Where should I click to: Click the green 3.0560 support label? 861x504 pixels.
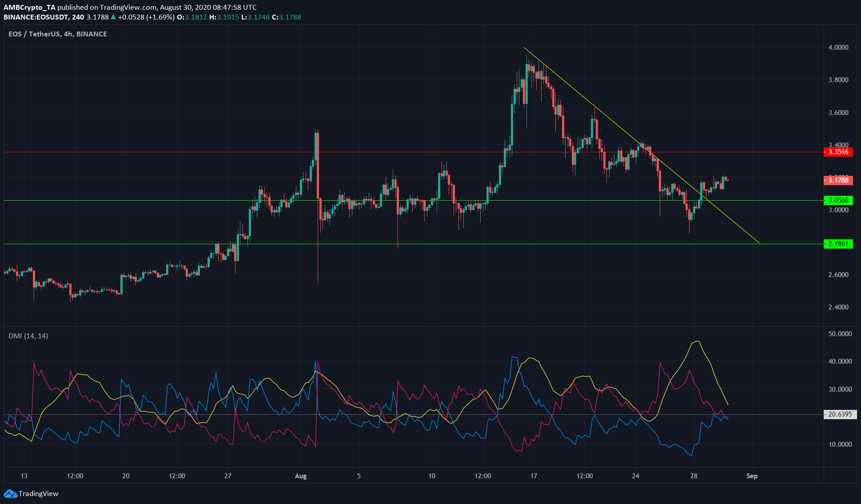tap(838, 200)
